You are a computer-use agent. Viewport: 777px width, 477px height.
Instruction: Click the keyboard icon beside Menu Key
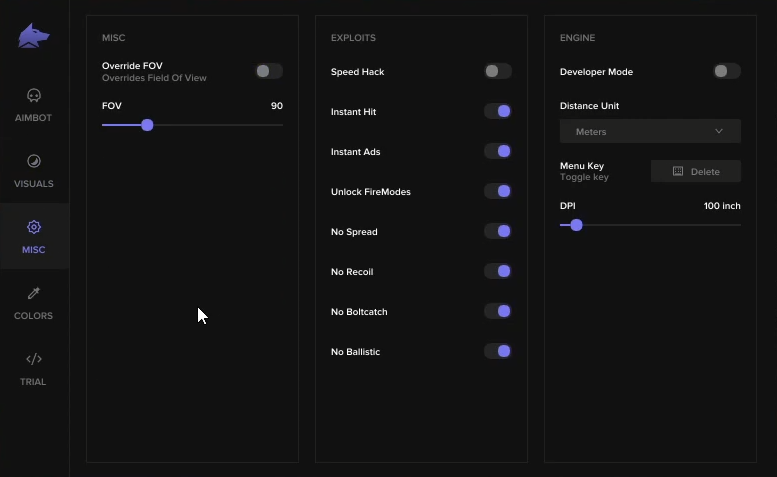678,172
